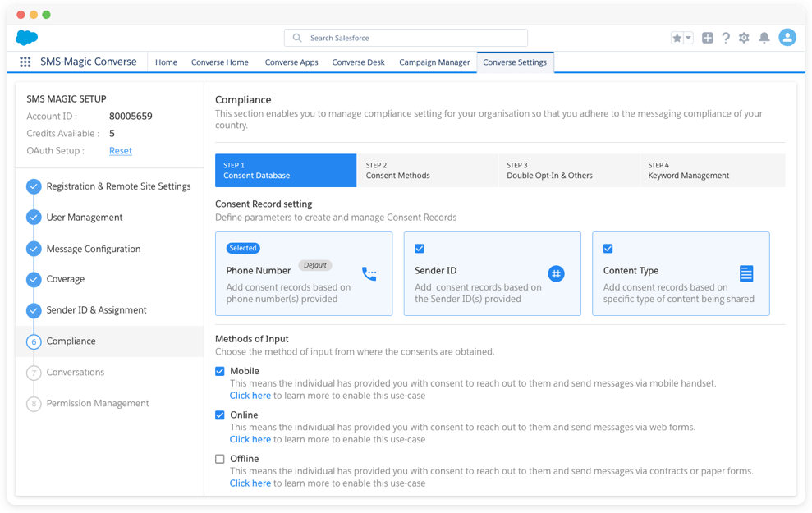The height and width of the screenshot is (513, 812).
Task: View notifications via the bell icon
Action: [764, 38]
